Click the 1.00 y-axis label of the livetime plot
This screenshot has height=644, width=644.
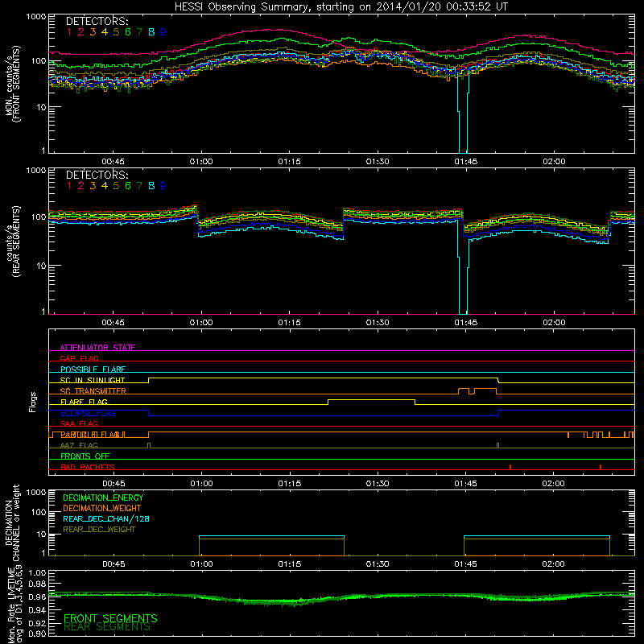(37, 573)
